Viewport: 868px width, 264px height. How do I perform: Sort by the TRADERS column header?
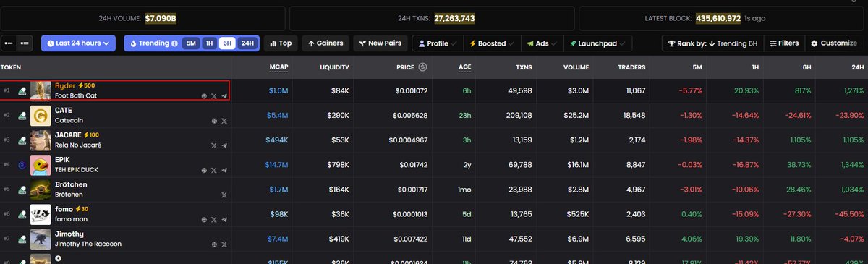tap(631, 67)
